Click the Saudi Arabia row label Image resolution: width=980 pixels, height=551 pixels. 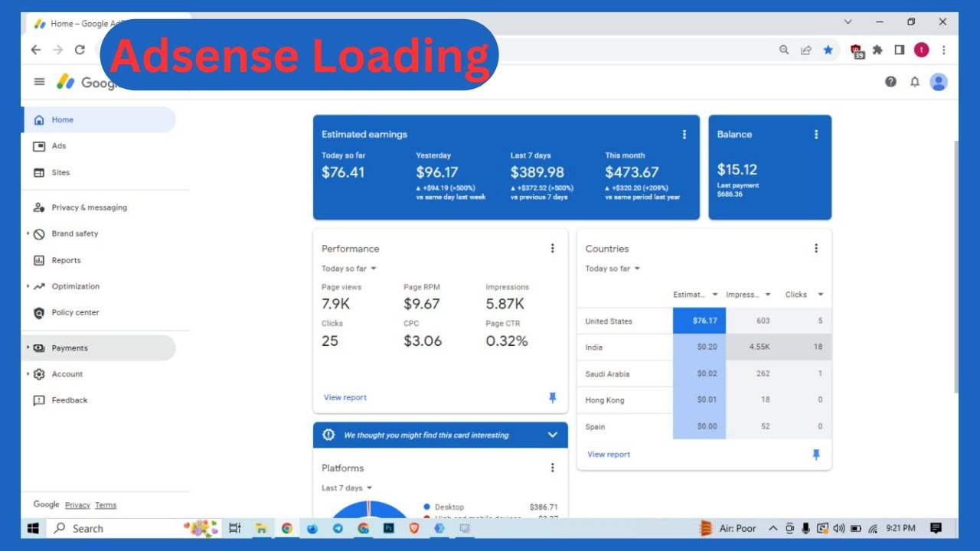tap(607, 374)
